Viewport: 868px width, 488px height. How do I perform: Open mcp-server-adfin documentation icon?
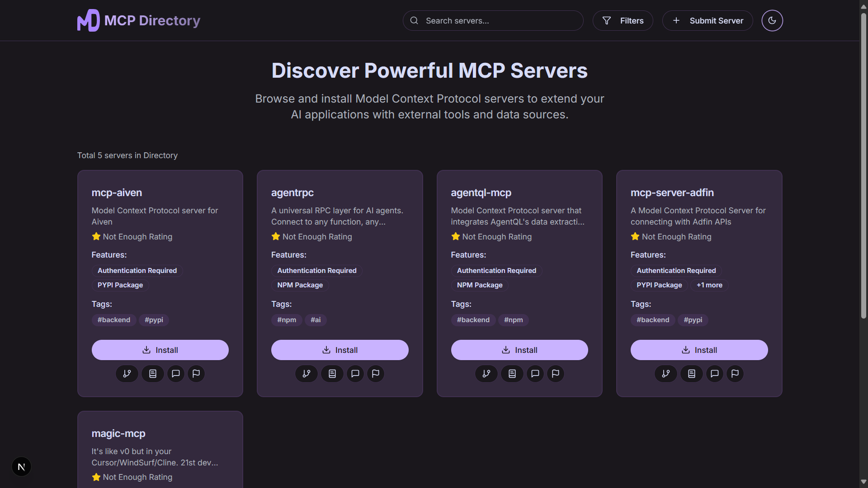coord(692,374)
